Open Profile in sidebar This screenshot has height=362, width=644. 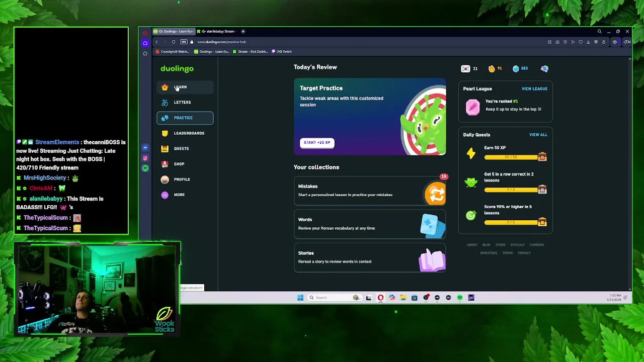(x=185, y=179)
